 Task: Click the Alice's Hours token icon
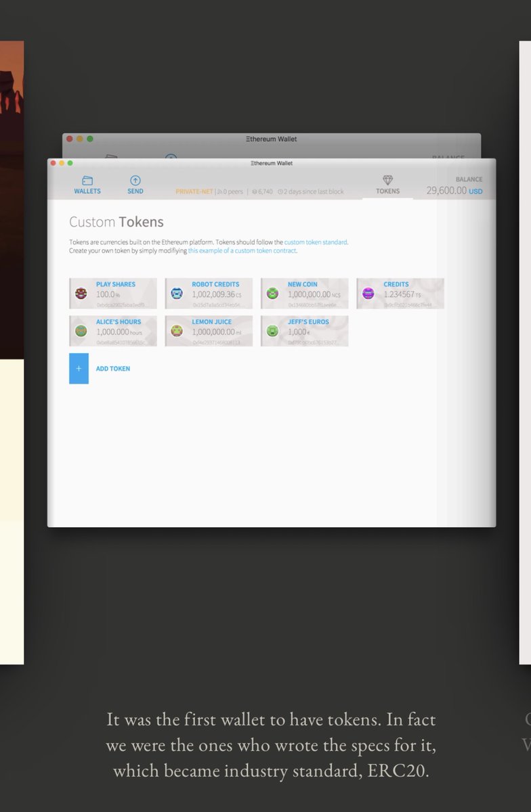tap(81, 331)
